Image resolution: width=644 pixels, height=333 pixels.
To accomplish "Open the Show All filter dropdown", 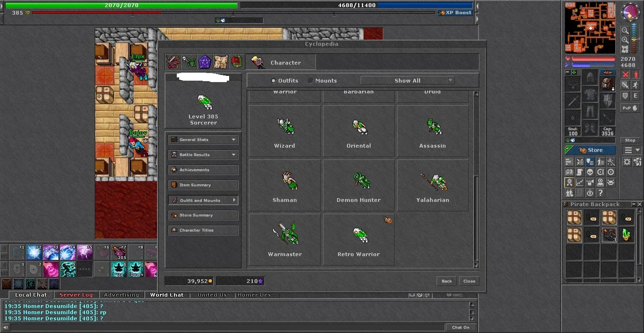I will 407,81.
